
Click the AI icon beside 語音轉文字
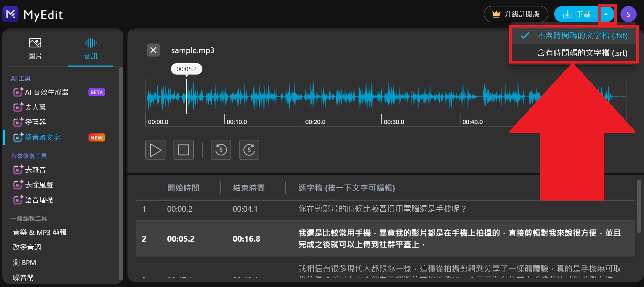tap(18, 137)
